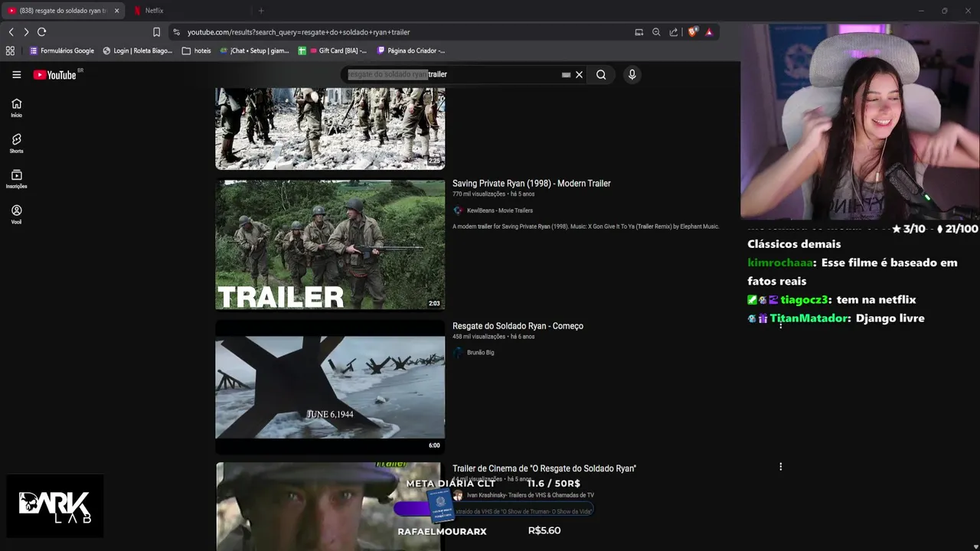
Task: Click the cast/media icon in address bar
Action: coord(639,32)
